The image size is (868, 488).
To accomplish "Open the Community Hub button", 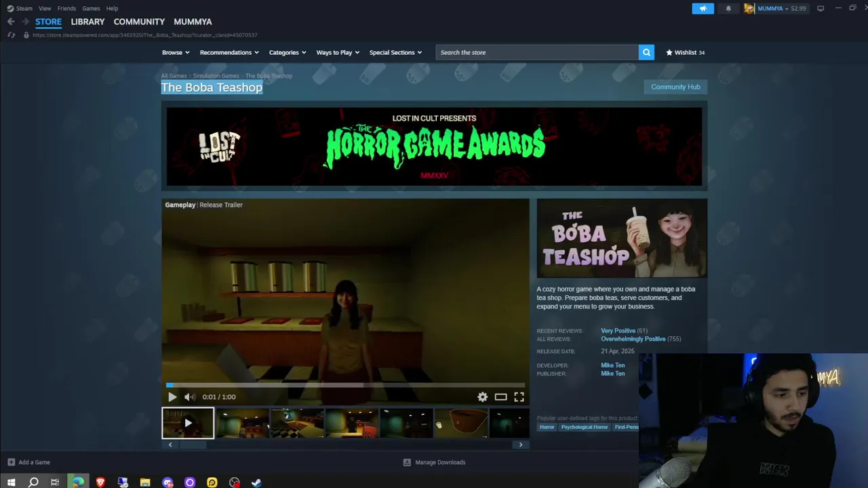I will tap(675, 87).
